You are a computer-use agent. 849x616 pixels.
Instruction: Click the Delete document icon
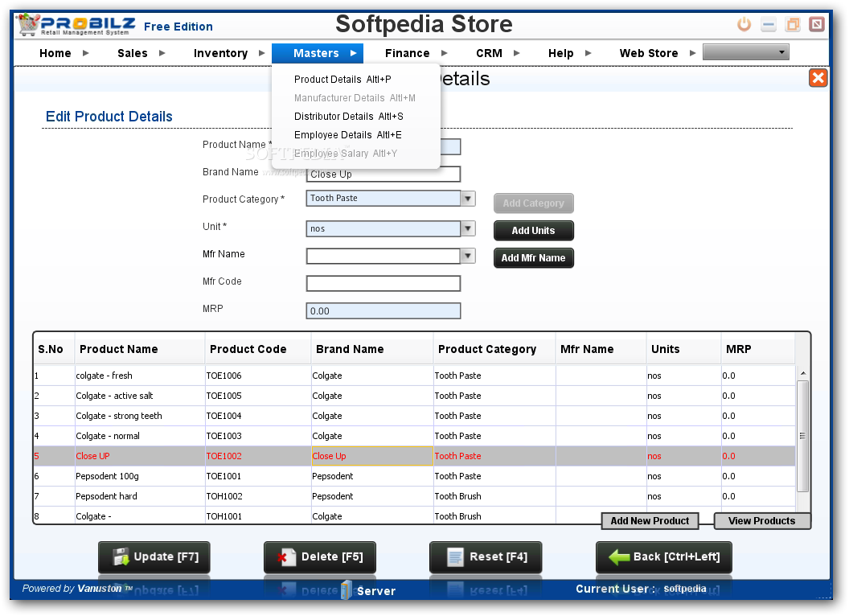point(287,556)
